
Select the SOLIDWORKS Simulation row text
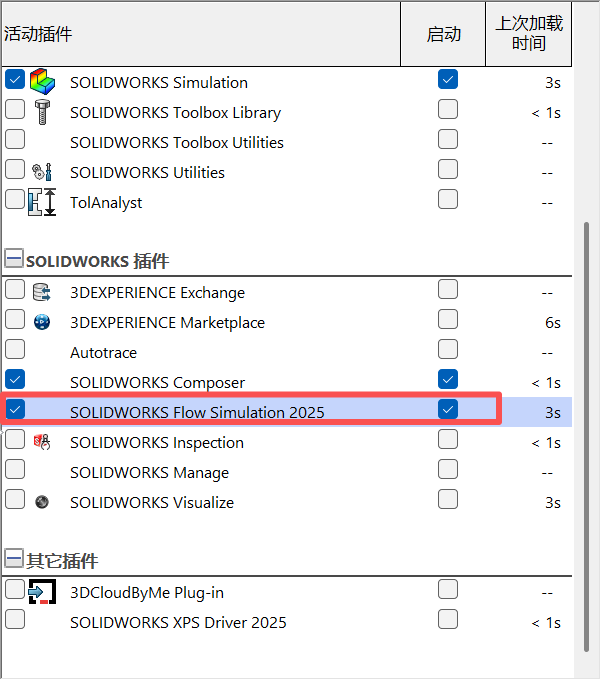tap(159, 82)
